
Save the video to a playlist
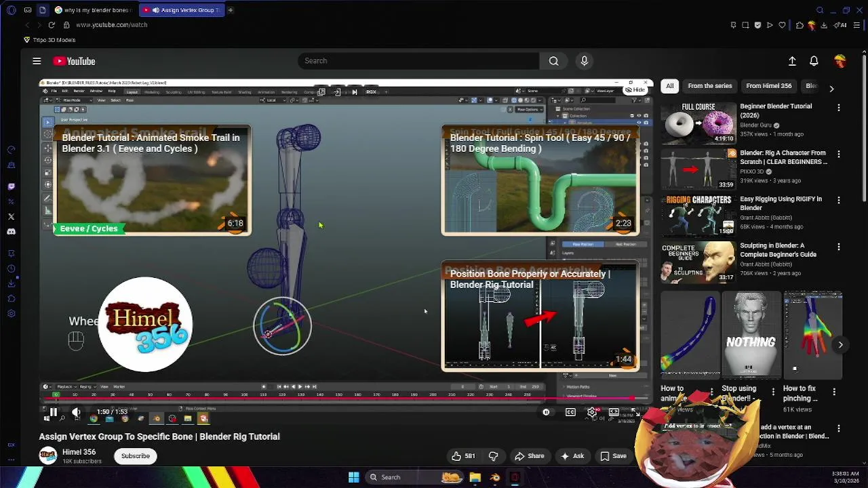point(613,456)
